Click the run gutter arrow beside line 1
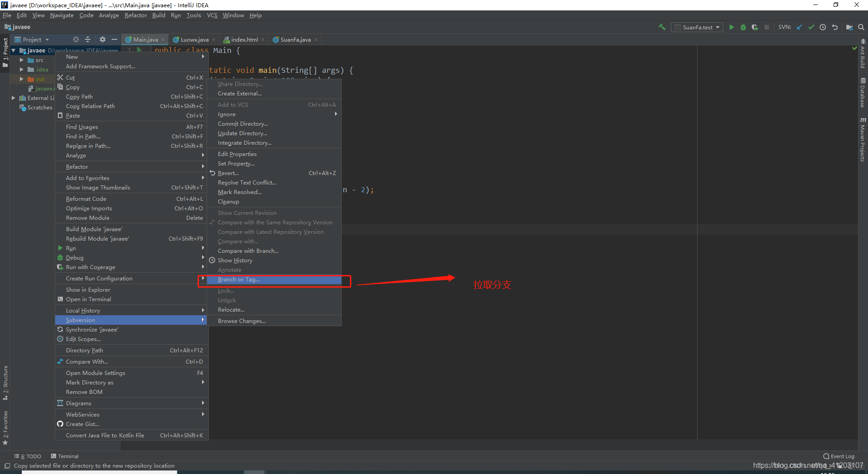This screenshot has height=474, width=868. [139, 50]
